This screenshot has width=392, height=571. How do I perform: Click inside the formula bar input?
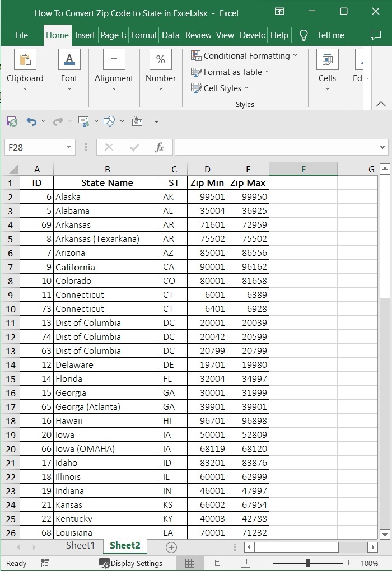(276, 147)
